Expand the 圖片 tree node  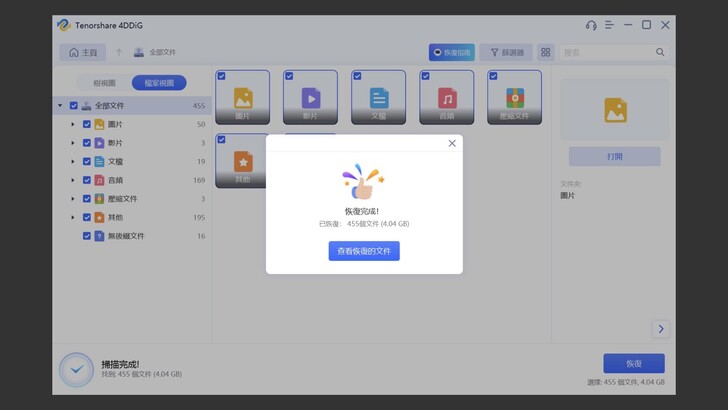(72, 124)
